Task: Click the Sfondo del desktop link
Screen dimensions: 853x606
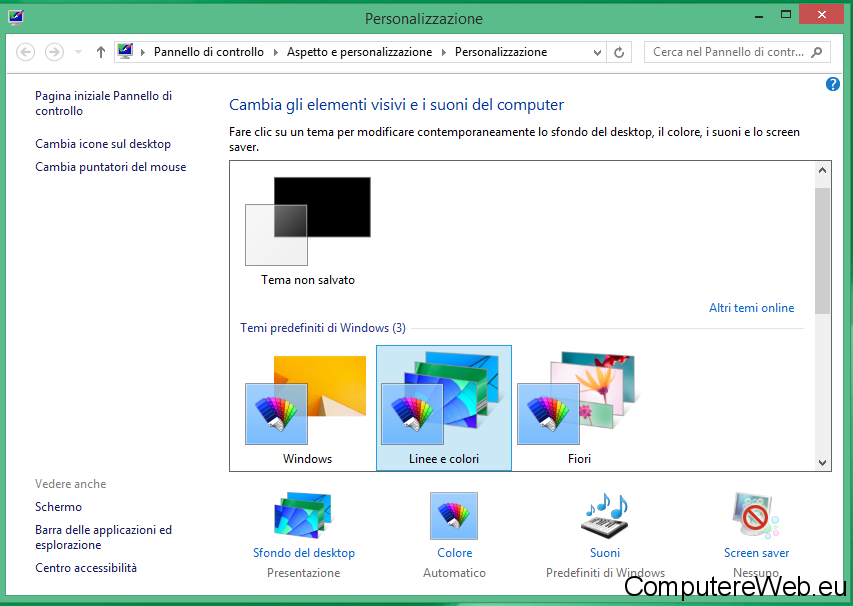Action: pos(304,553)
